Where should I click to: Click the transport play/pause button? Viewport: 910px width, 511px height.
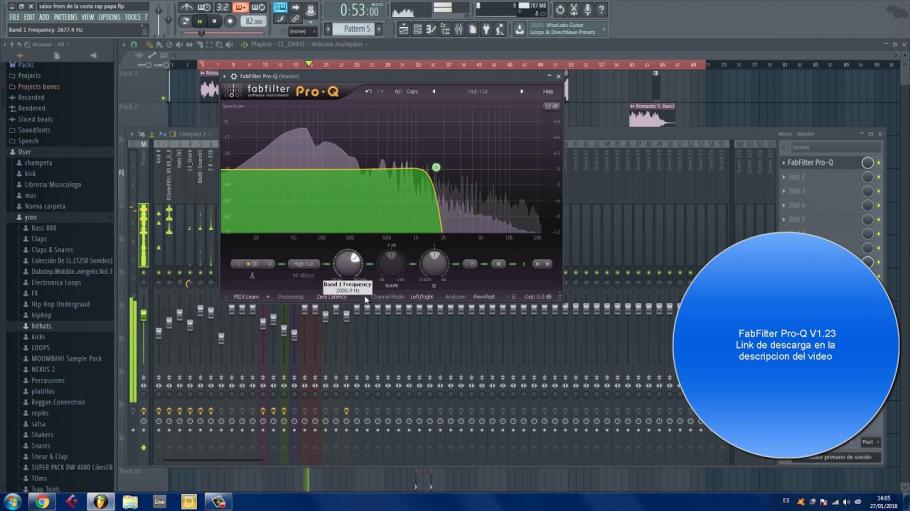click(200, 21)
